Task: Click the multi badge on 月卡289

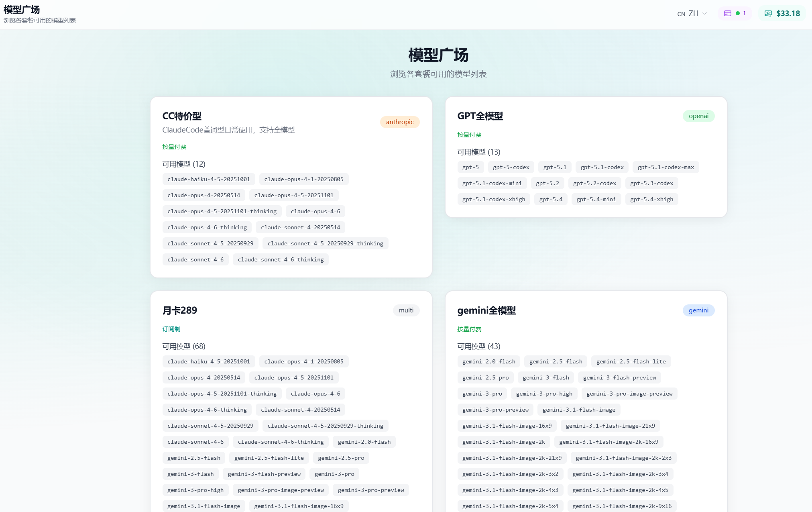Action: click(406, 310)
